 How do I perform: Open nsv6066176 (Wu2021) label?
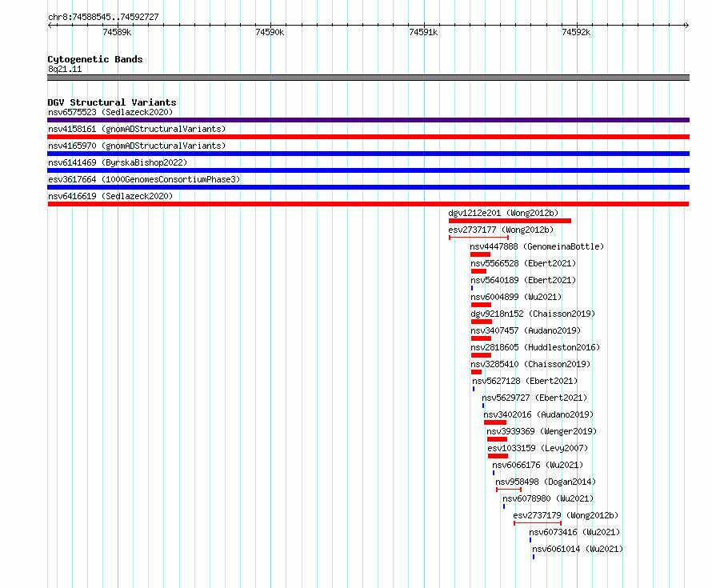(x=538, y=465)
